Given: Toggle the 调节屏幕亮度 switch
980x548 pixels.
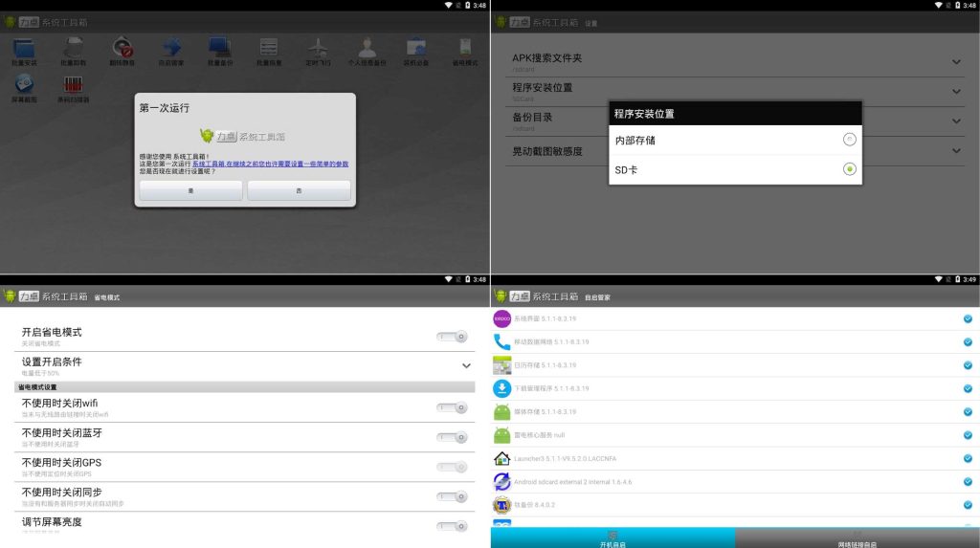Looking at the screenshot, I should click(x=452, y=526).
